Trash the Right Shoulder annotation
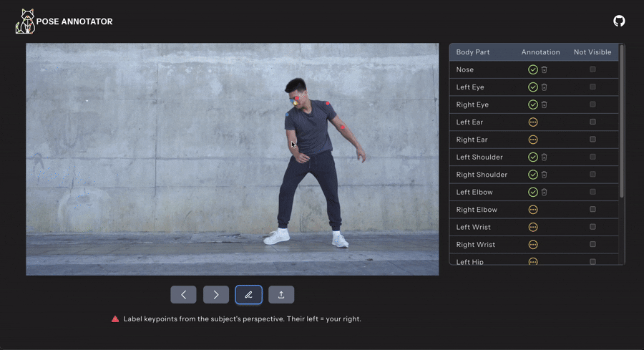644x350 pixels. [545, 175]
